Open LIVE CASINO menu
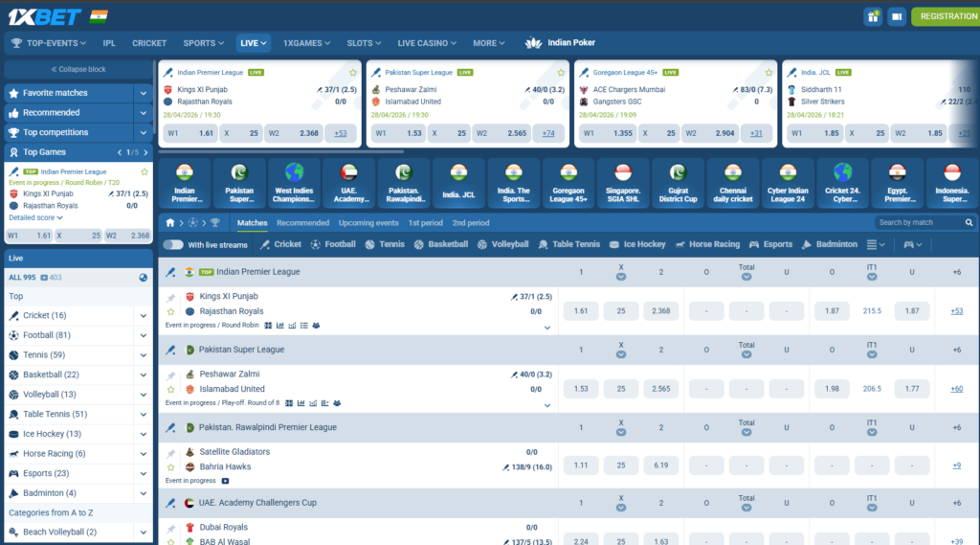980x545 pixels. pyautogui.click(x=426, y=43)
